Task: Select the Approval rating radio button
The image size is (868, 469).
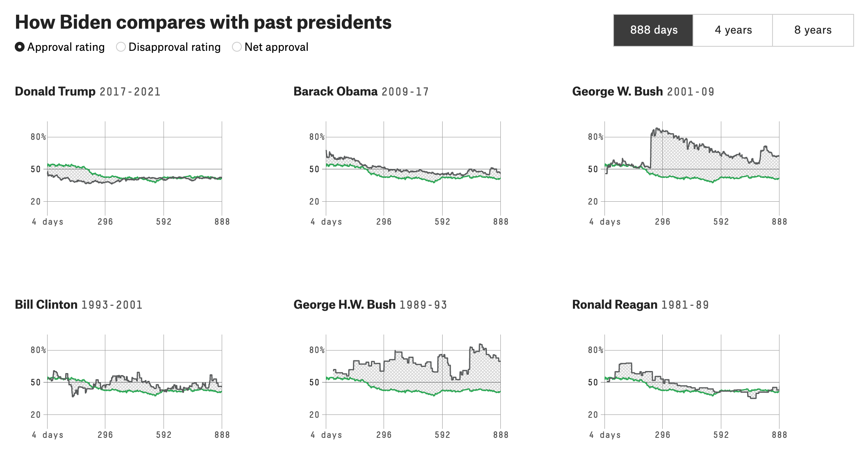Action: click(x=20, y=47)
